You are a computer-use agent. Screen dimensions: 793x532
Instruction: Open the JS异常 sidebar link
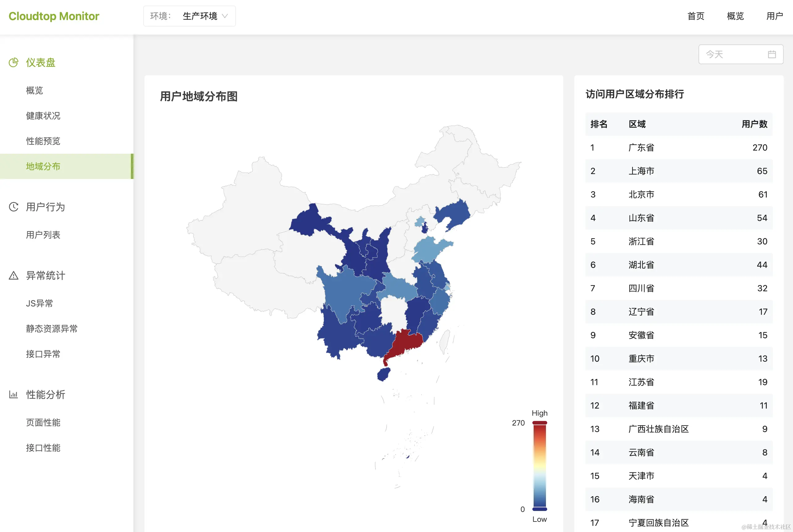pos(40,303)
